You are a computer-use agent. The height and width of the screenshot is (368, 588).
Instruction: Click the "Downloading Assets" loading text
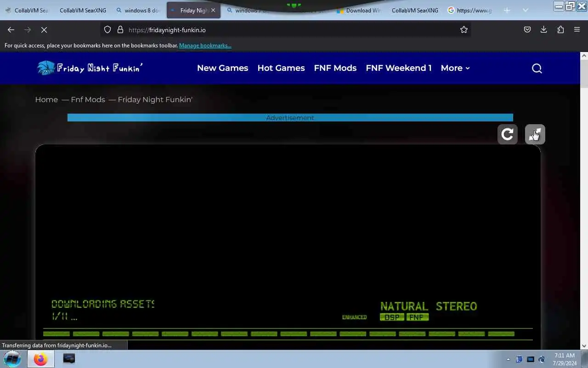(103, 304)
